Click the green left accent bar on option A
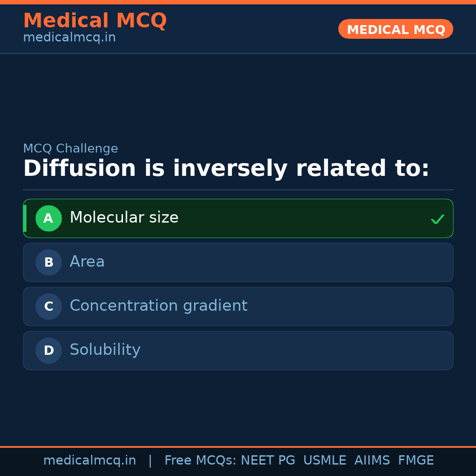The width and height of the screenshot is (476, 476). 25,218
